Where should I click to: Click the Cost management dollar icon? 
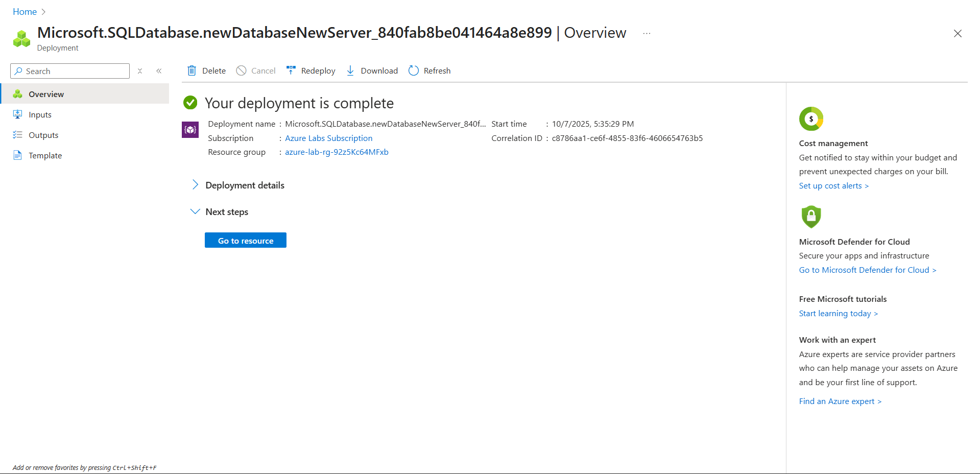click(x=811, y=119)
